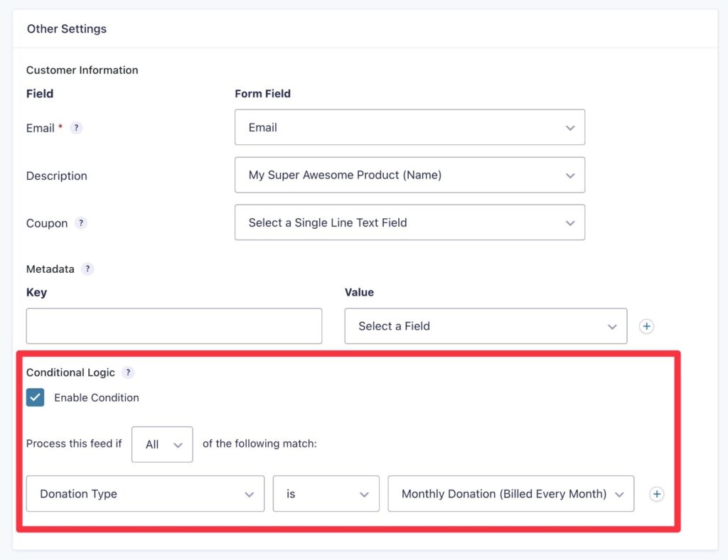Open the Description dropdown
This screenshot has height=560, width=728.
coord(409,175)
